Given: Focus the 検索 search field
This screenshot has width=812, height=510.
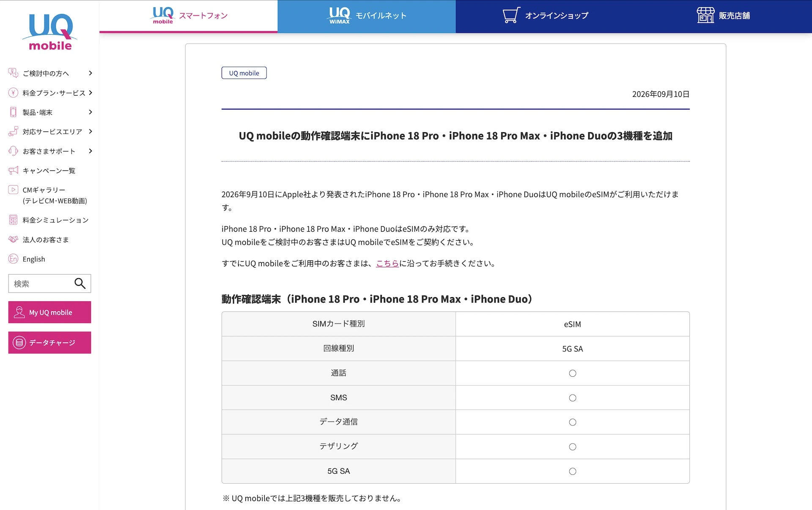Looking at the screenshot, I should [x=41, y=283].
